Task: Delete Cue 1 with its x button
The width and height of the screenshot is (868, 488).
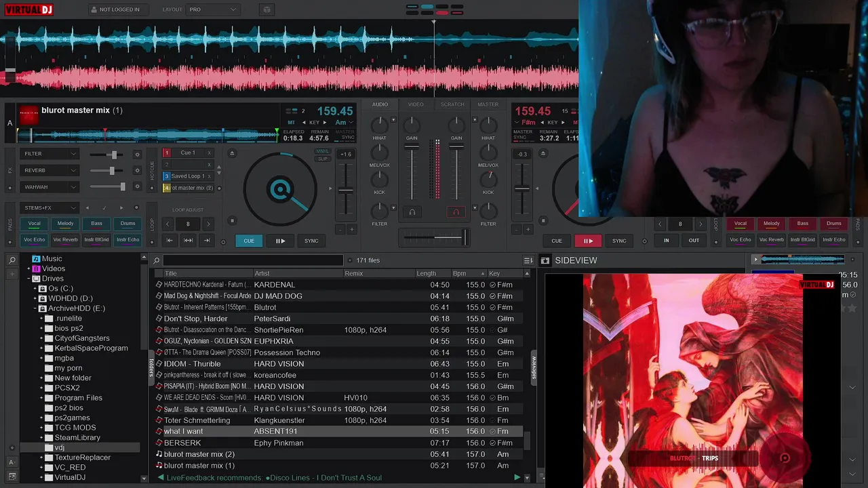Action: [209, 153]
